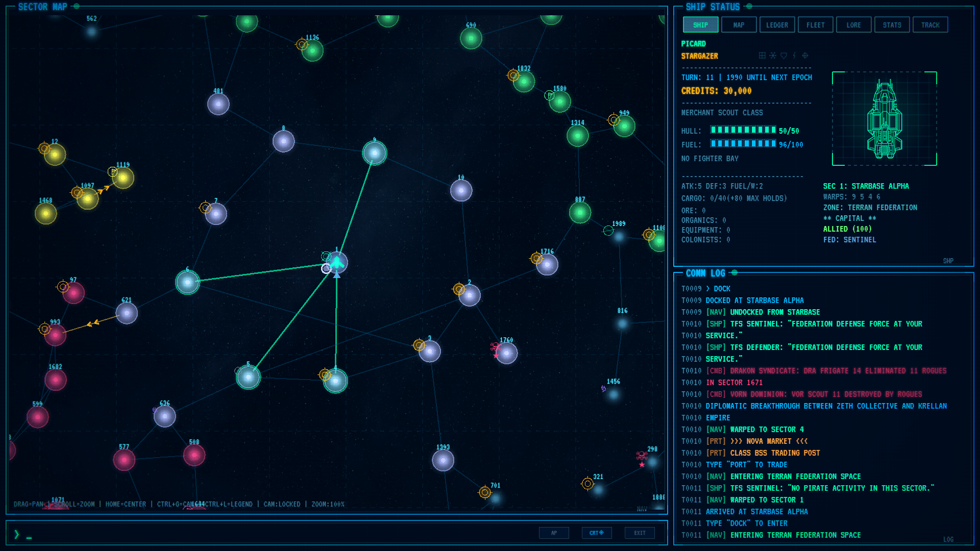980x551 pixels.
Task: Click the CREDITS: 30,000 readout
Action: (716, 91)
